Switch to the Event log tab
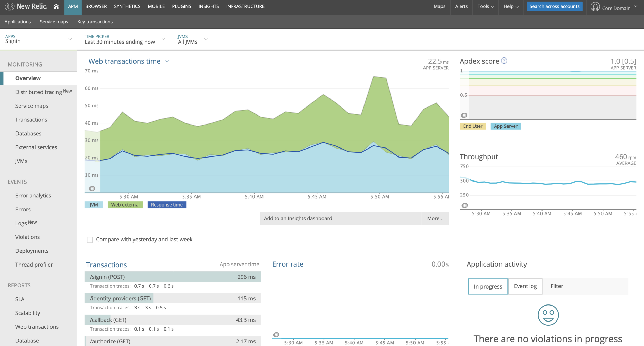Viewport: 644px width, 346px height. pos(525,286)
